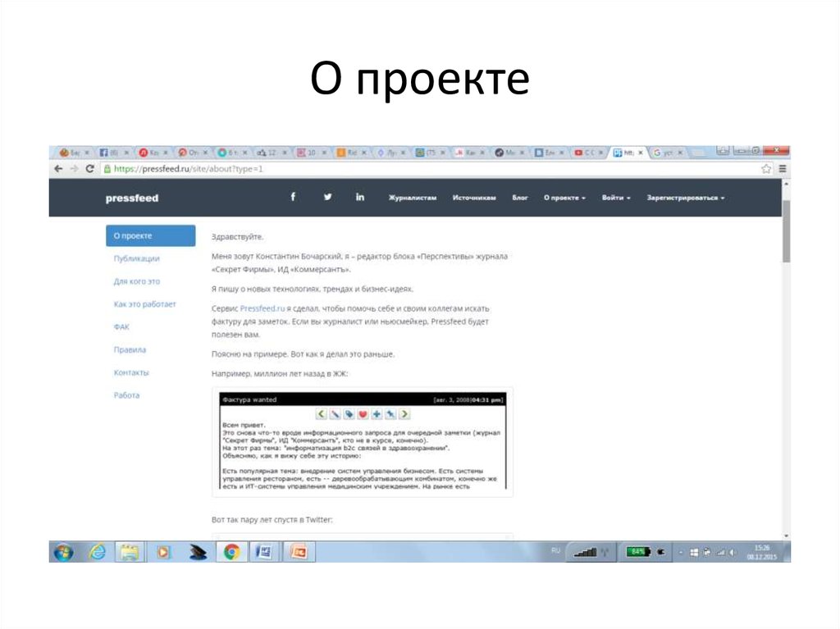This screenshot has height=629, width=840.
Task: Select the Блог navigation item
Action: pyautogui.click(x=518, y=197)
